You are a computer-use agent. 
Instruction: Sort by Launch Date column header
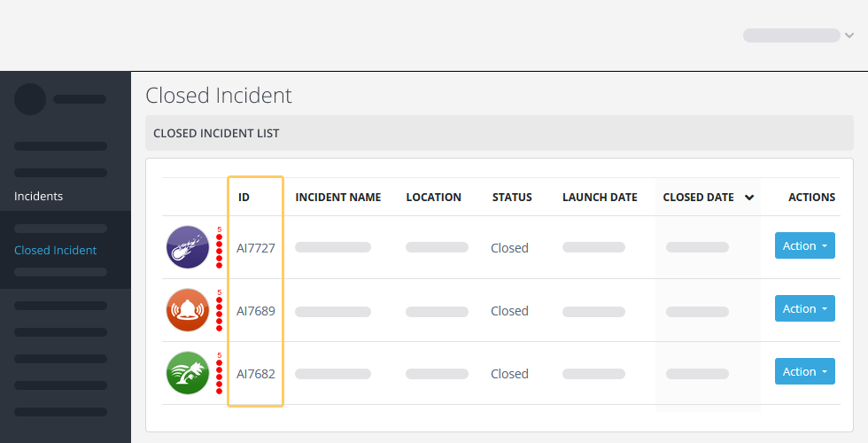601,197
